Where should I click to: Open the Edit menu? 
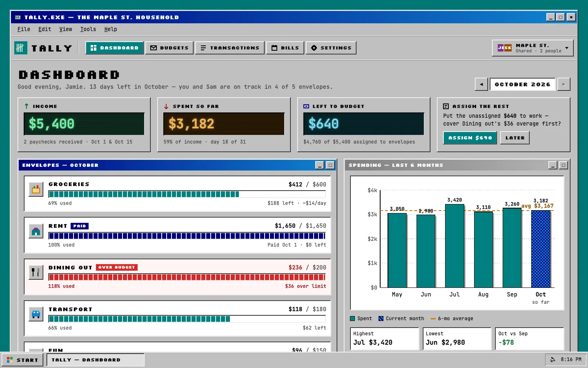[x=45, y=29]
